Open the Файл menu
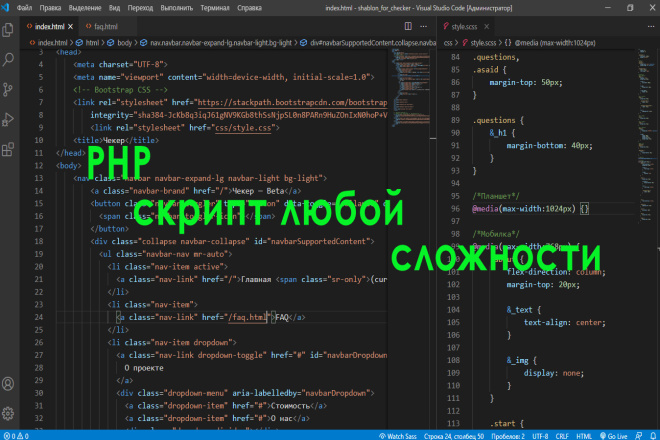660x440 pixels. click(x=24, y=8)
